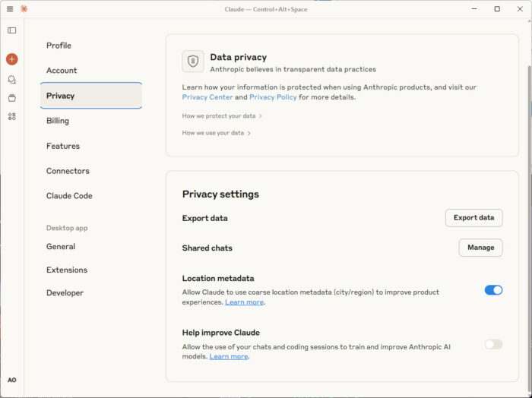Screen dimensions: 532x398
Task: Click Manage for shared chats
Action: [480, 248]
